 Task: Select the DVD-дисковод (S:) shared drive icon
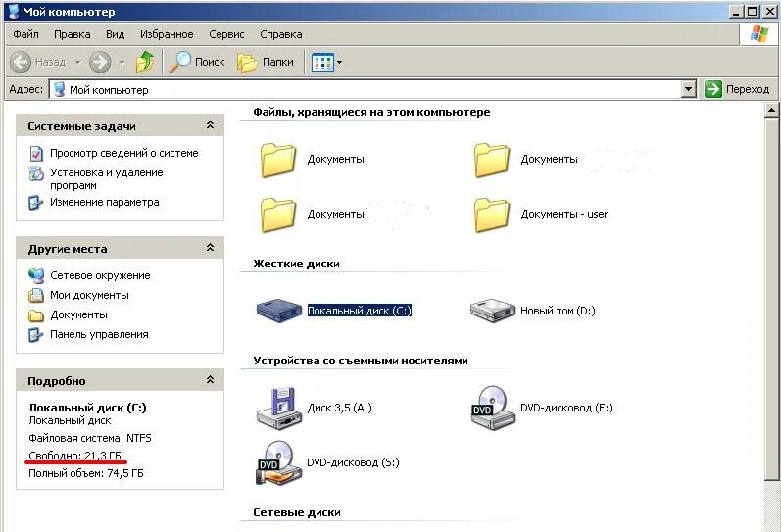pyautogui.click(x=279, y=462)
